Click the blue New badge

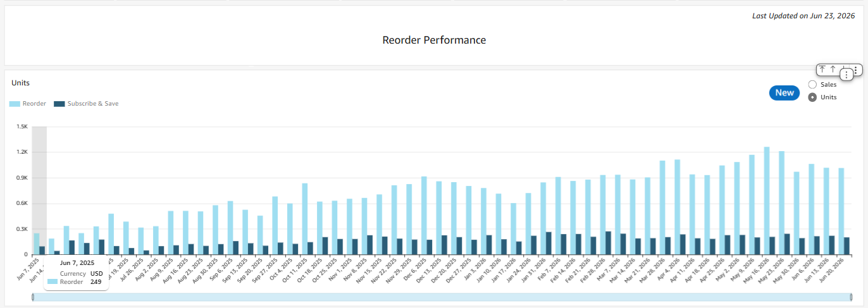(784, 93)
